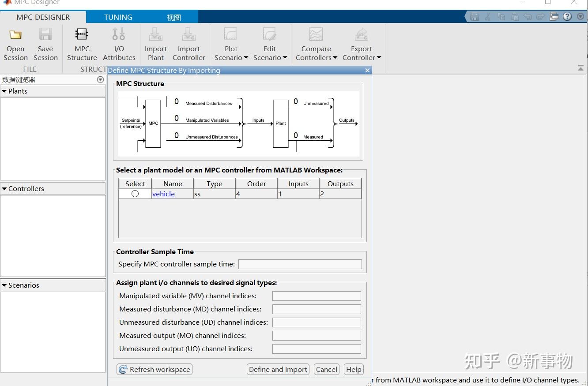Viewport: 588px width, 386px height.
Task: Open the vehicle plant link
Action: (163, 194)
